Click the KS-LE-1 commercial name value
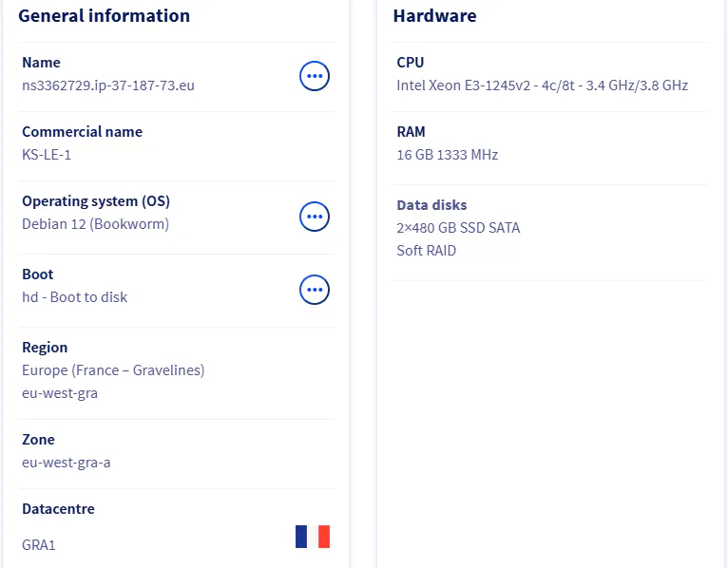This screenshot has height=568, width=728. click(x=47, y=155)
